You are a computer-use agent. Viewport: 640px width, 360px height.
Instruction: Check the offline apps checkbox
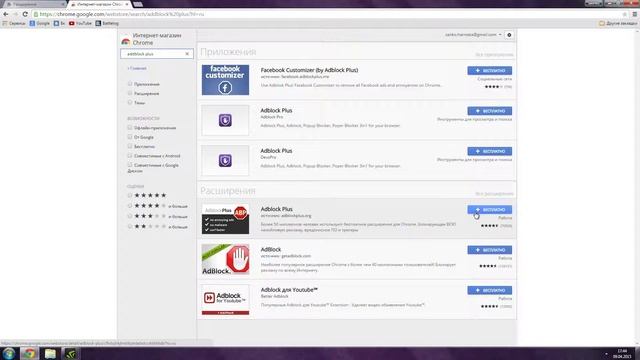pyautogui.click(x=130, y=127)
